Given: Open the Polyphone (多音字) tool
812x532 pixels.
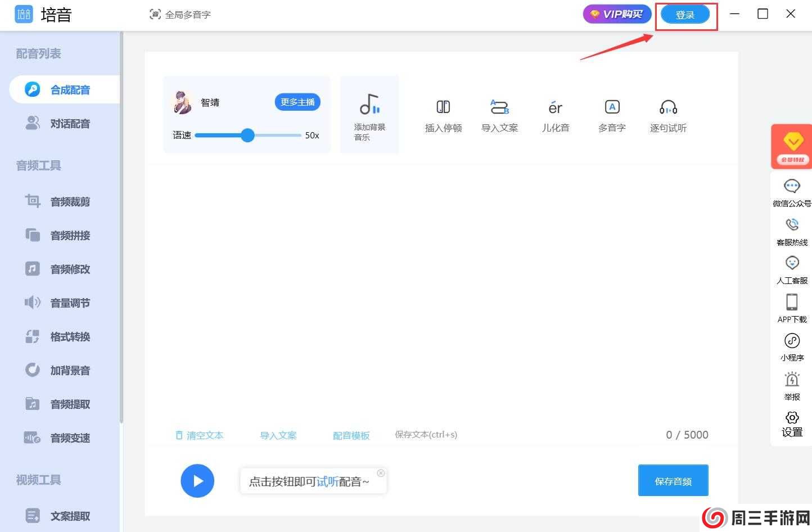Looking at the screenshot, I should point(612,107).
